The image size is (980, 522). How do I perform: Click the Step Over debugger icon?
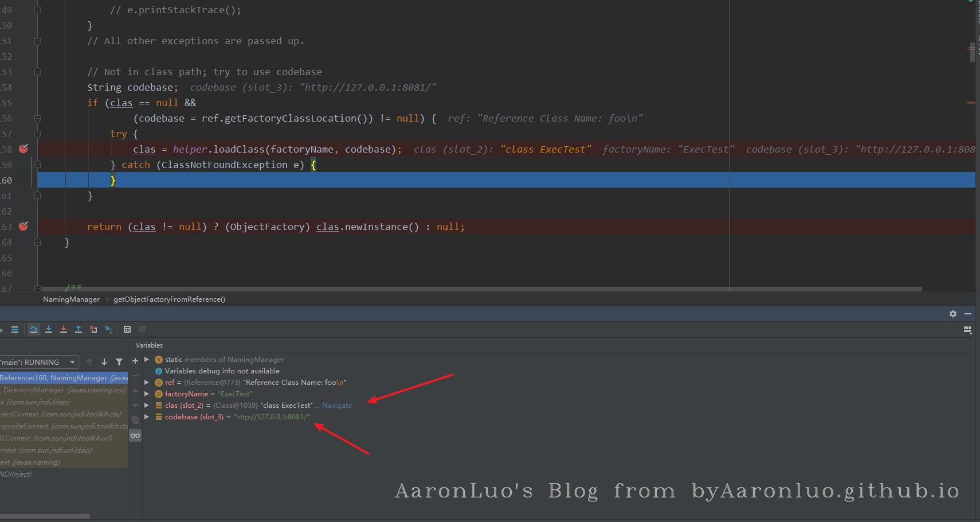[34, 329]
